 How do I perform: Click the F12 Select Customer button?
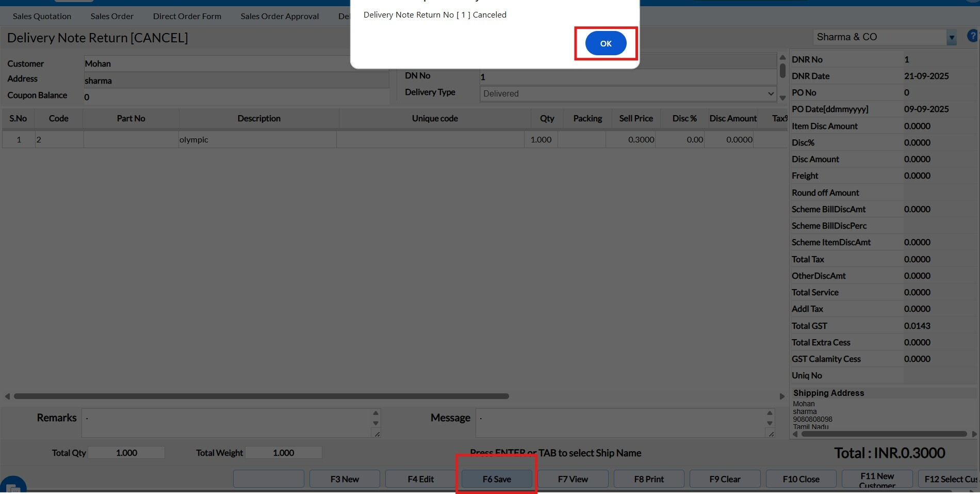[x=949, y=479]
